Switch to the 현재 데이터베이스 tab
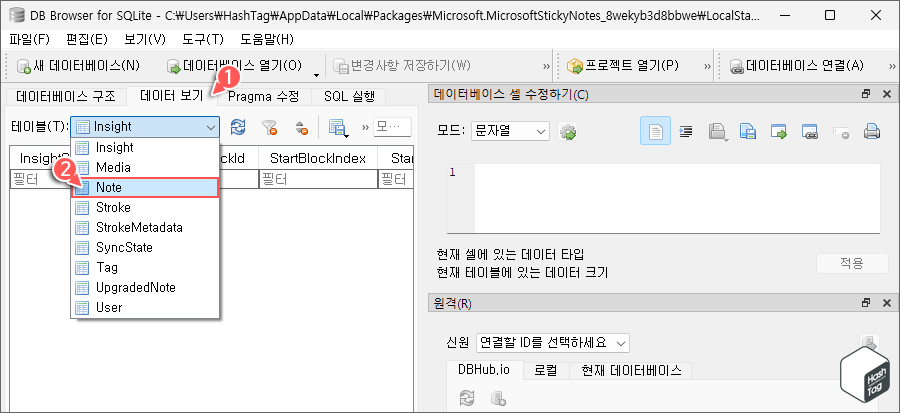This screenshot has height=413, width=900. coord(631,371)
